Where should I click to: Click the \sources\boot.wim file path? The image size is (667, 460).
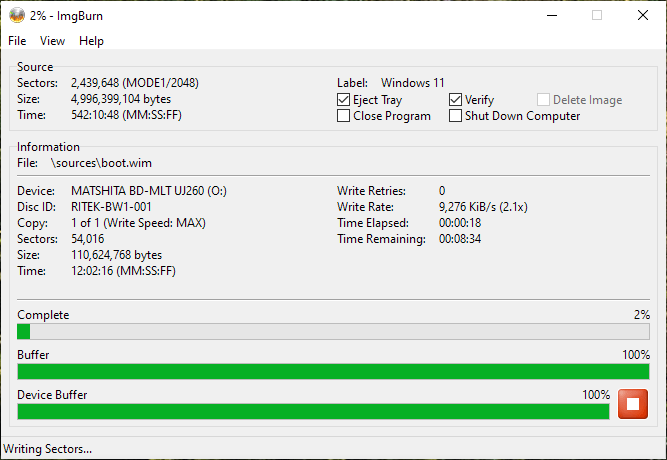pos(101,162)
